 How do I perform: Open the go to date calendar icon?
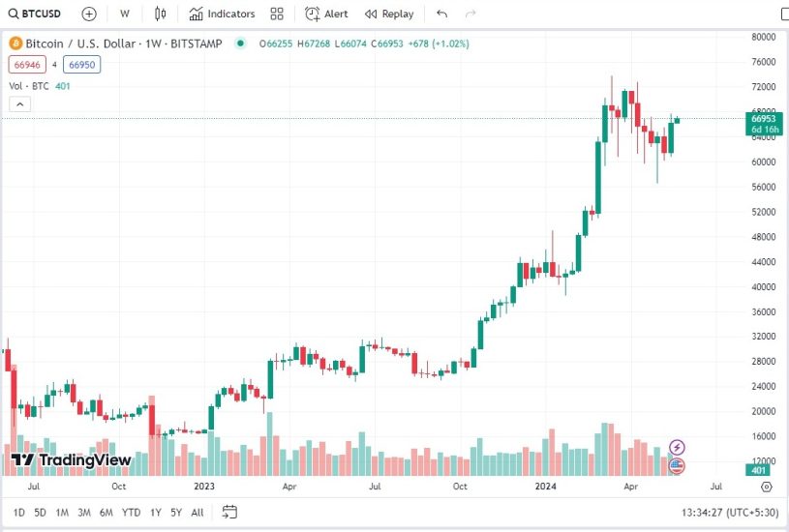[229, 512]
